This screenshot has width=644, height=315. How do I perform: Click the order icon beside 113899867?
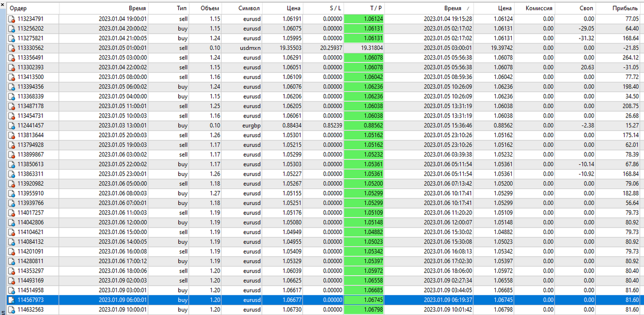(x=11, y=154)
